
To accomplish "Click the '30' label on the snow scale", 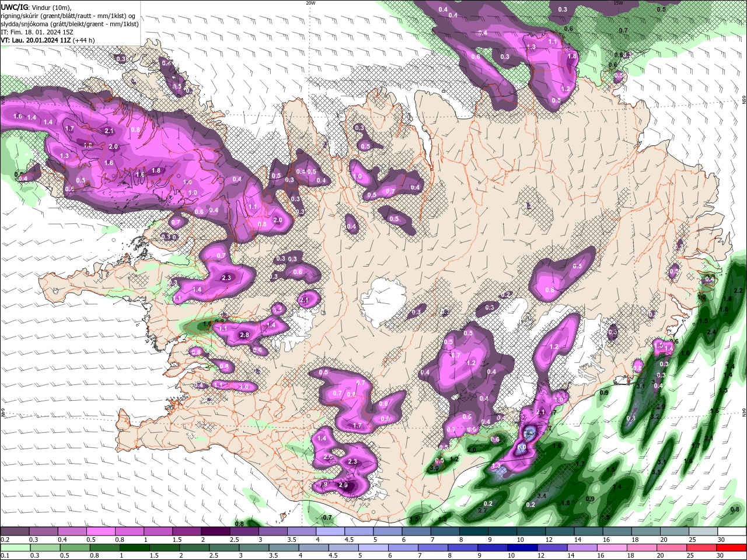I will (x=721, y=540).
